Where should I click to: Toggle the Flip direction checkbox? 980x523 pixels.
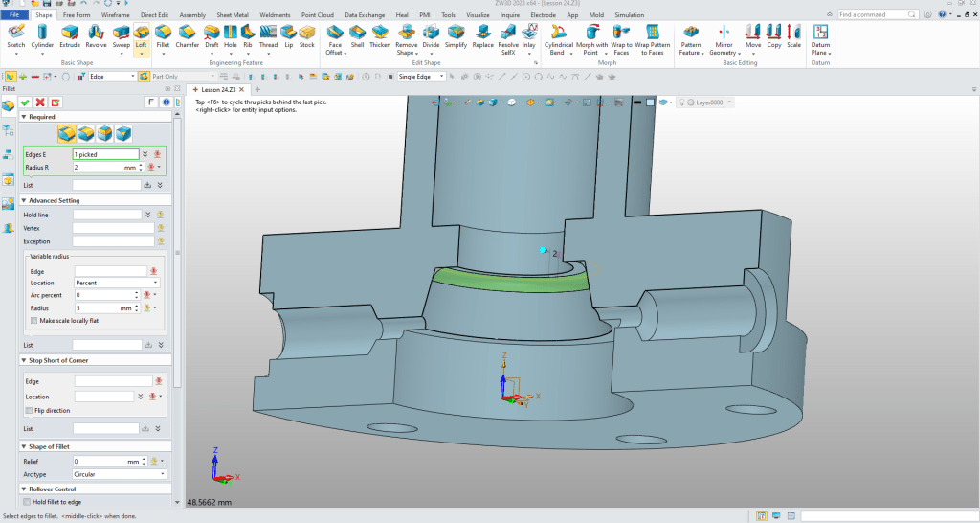pos(28,410)
